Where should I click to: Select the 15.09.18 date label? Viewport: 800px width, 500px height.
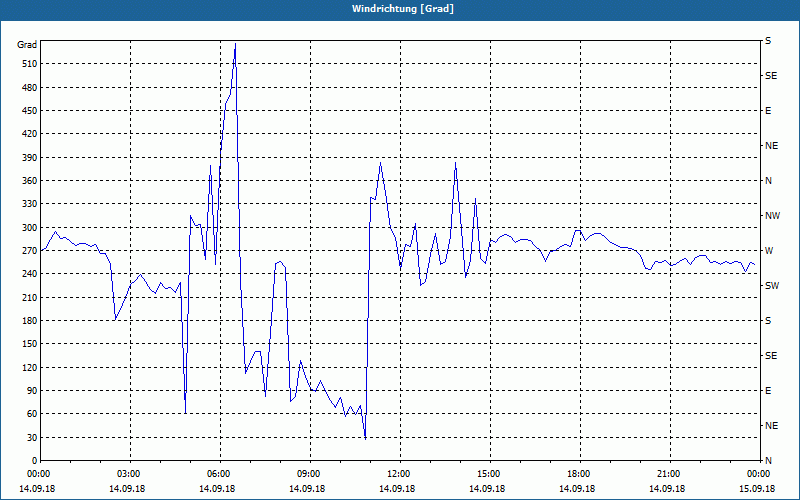pos(757,489)
